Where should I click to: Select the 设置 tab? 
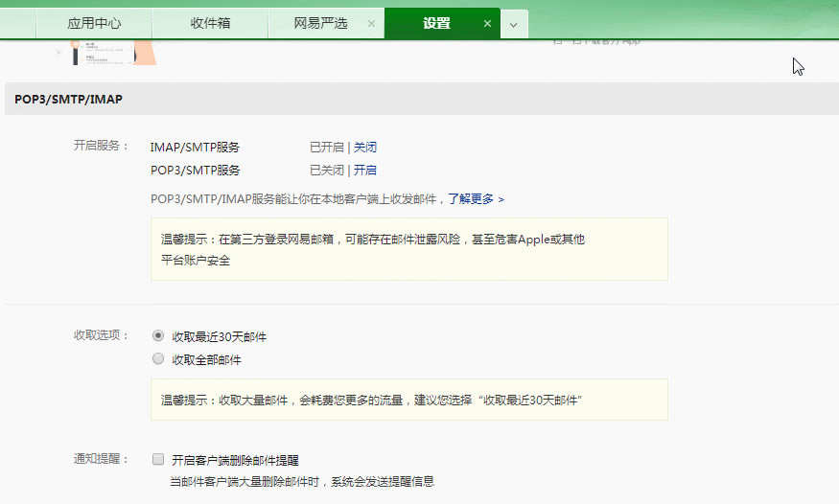[436, 23]
